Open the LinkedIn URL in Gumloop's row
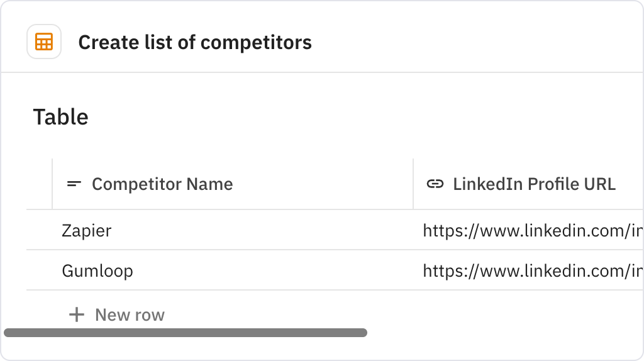This screenshot has width=644, height=361. point(532,271)
